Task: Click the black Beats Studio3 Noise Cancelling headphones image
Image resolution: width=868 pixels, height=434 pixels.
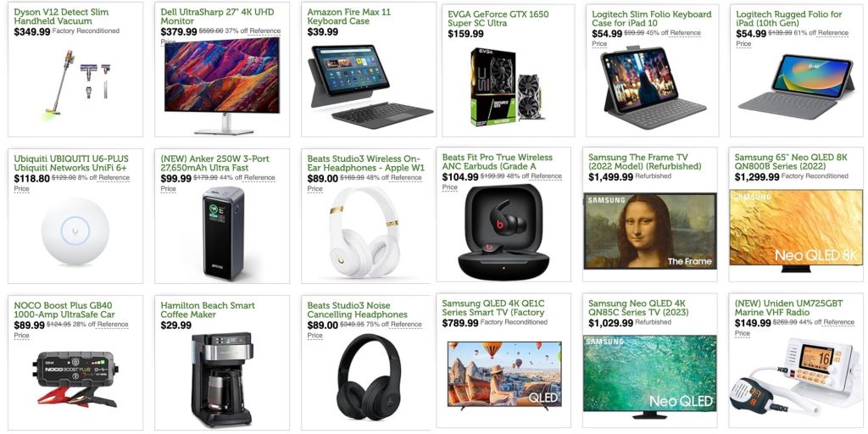Action: 369,376
